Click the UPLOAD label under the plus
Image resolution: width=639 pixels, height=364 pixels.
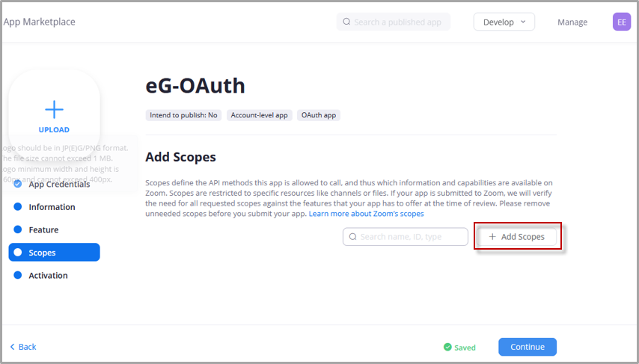(x=54, y=130)
